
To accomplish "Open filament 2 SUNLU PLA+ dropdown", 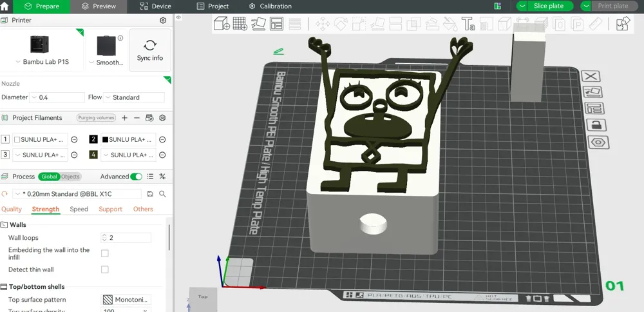I will coord(128,140).
